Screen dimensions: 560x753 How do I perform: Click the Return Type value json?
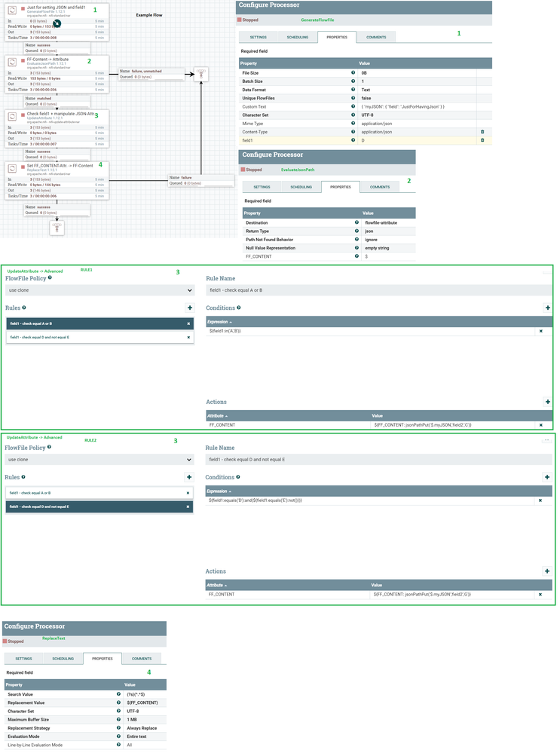[x=369, y=231]
